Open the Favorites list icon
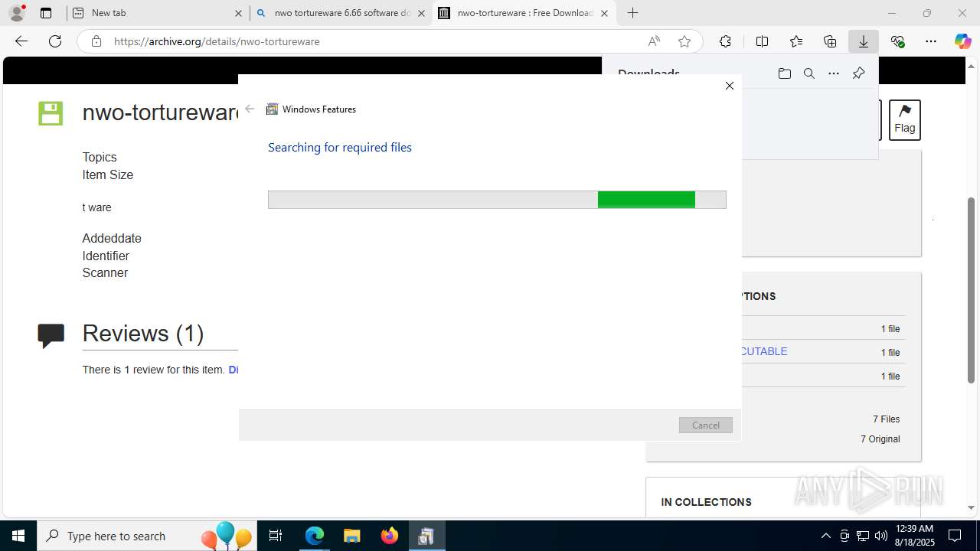 [796, 41]
